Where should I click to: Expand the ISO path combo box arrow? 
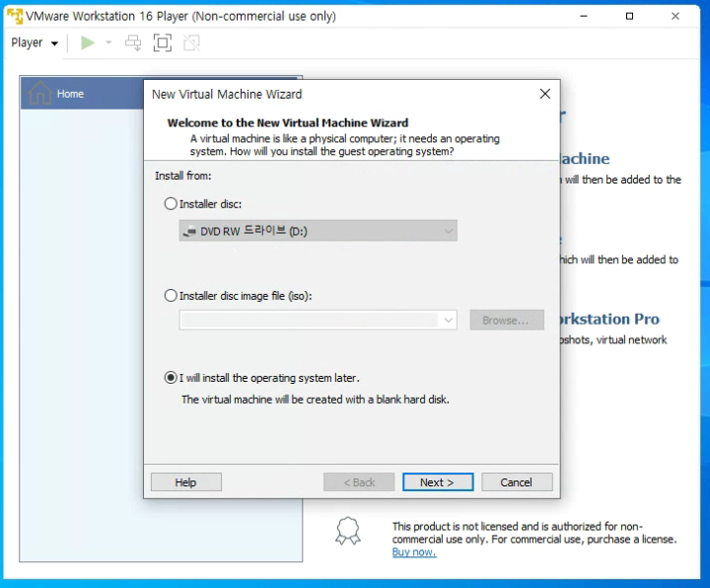tap(448, 321)
